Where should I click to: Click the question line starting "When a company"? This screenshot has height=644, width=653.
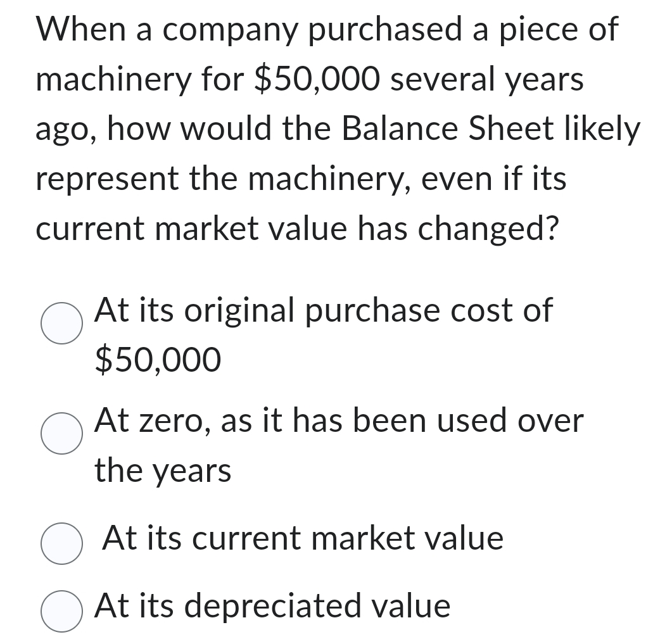(327, 30)
